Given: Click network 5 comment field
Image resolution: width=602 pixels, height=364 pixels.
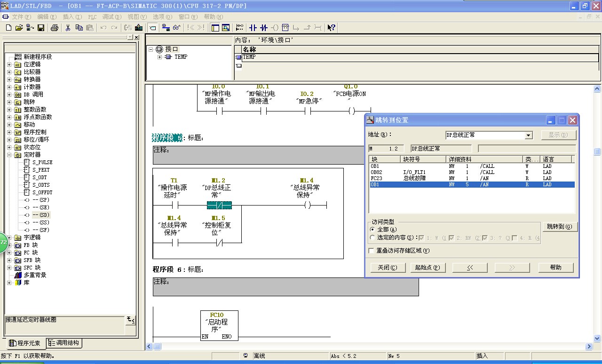Looking at the screenshot, I should click(x=259, y=155).
